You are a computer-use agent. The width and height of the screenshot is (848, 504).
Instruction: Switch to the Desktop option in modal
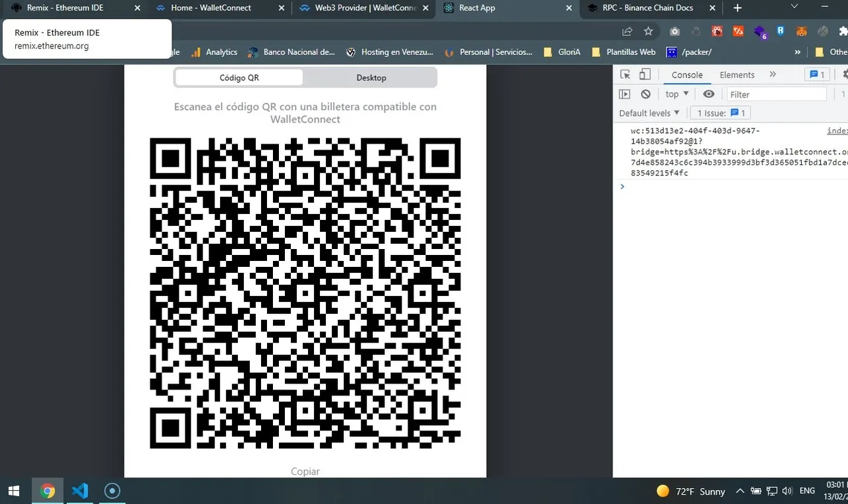coord(371,77)
